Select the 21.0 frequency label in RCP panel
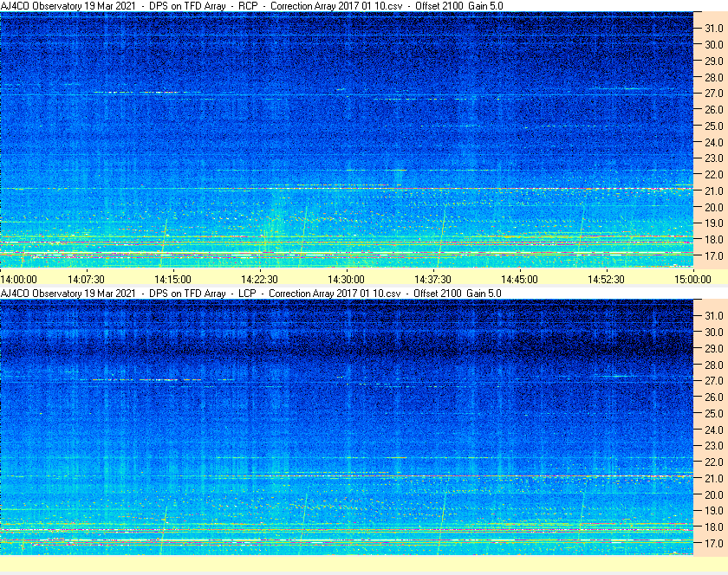The width and height of the screenshot is (728, 575). [713, 191]
